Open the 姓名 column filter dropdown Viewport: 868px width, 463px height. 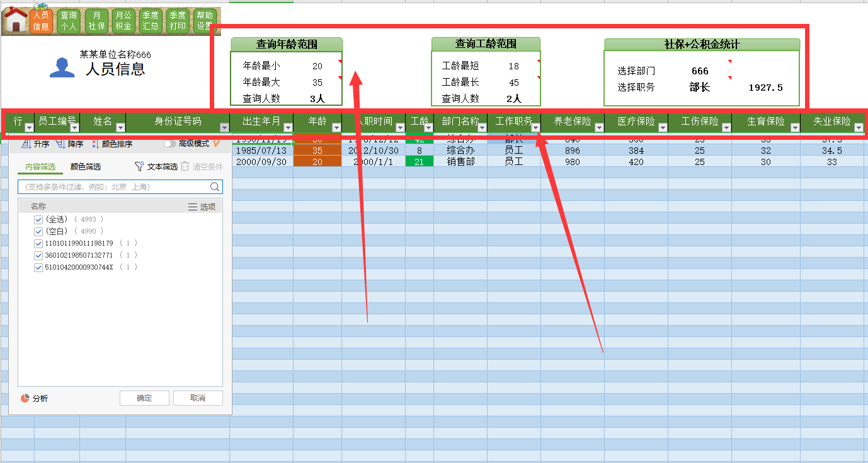pyautogui.click(x=120, y=127)
